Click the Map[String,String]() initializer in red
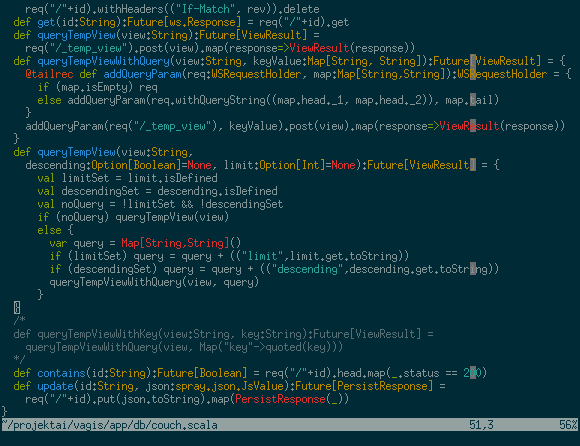The image size is (580, 446). [181, 243]
